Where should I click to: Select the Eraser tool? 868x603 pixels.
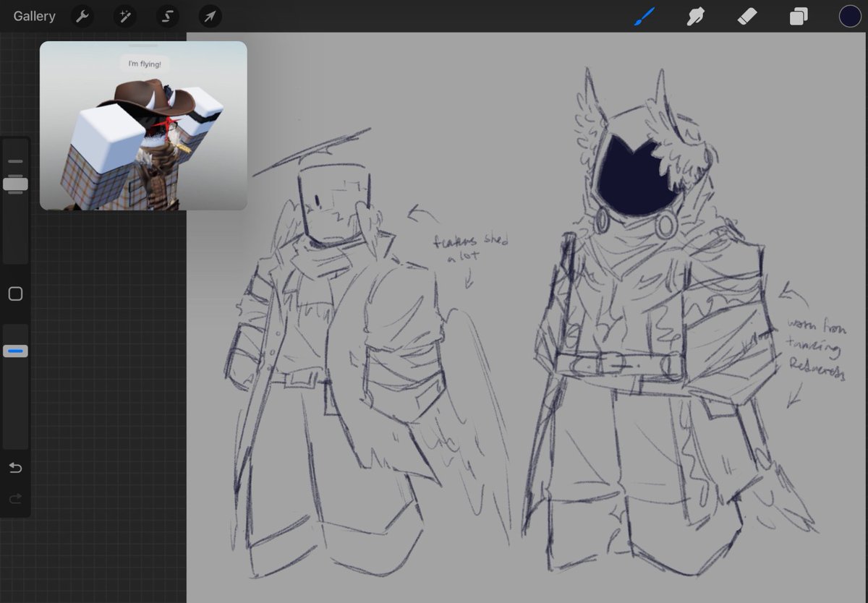(746, 16)
